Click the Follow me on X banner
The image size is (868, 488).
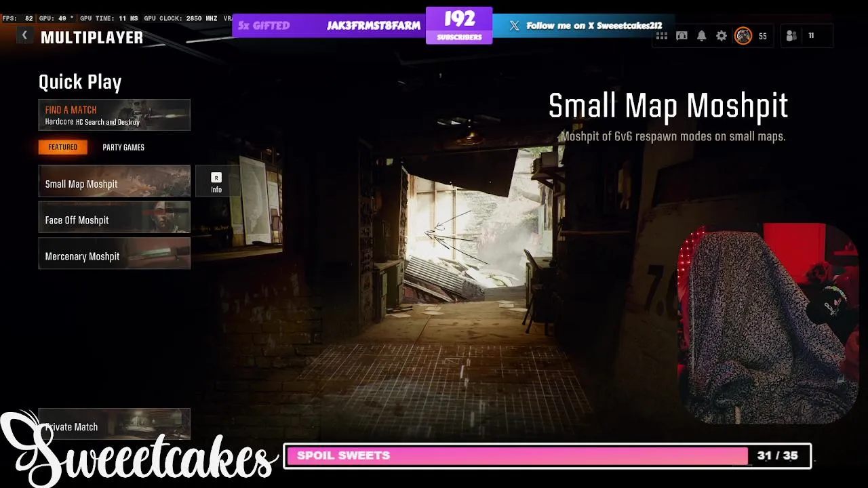(x=584, y=26)
